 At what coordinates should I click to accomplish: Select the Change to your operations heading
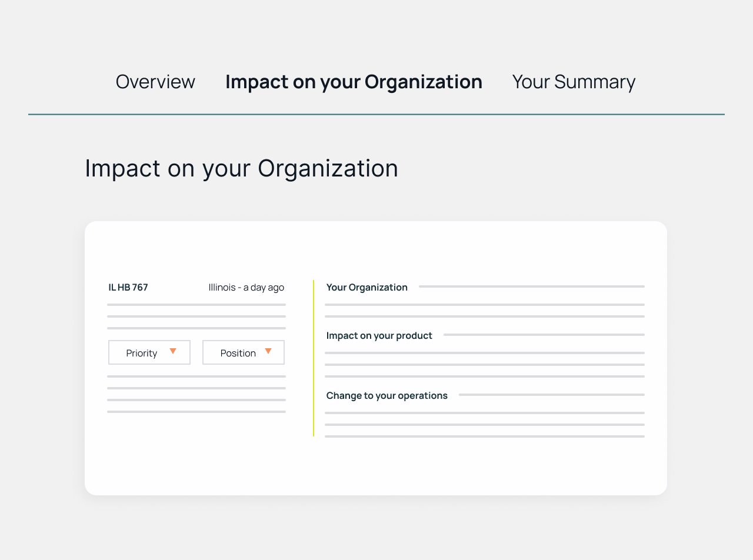pos(387,396)
